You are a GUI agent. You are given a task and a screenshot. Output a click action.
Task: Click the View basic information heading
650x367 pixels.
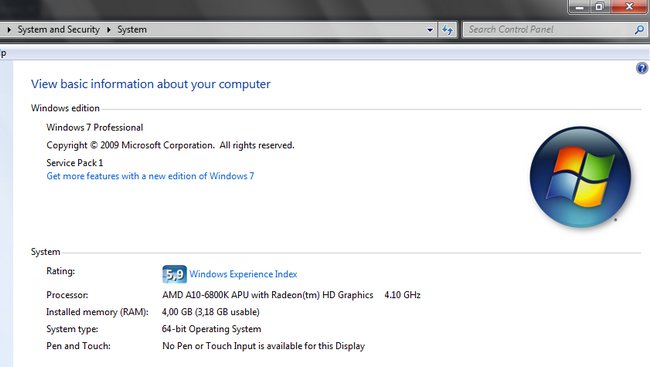tap(150, 84)
